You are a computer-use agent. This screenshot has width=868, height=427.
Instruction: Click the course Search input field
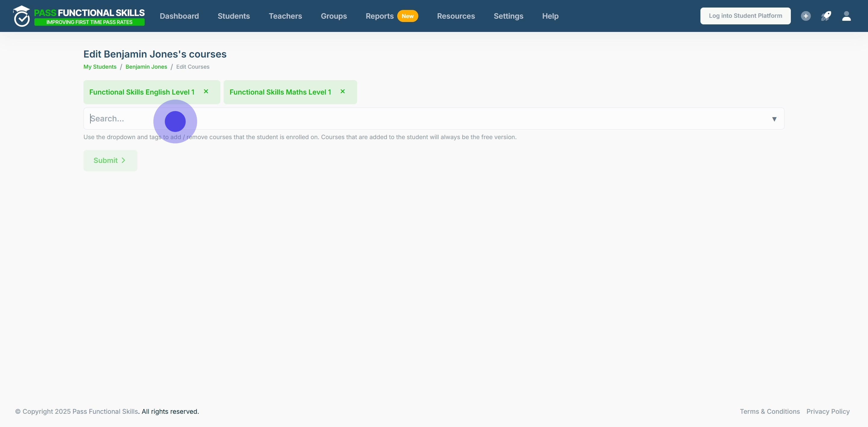434,119
